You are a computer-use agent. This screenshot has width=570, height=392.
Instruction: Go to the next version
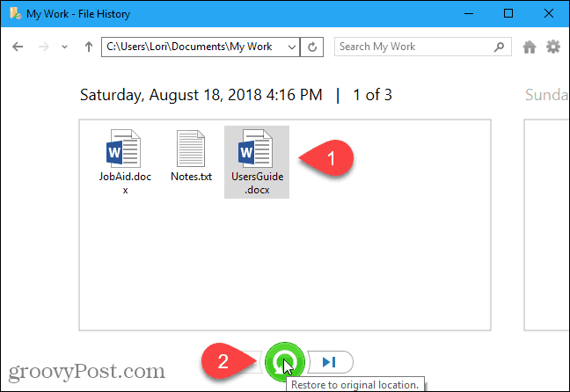(x=330, y=362)
